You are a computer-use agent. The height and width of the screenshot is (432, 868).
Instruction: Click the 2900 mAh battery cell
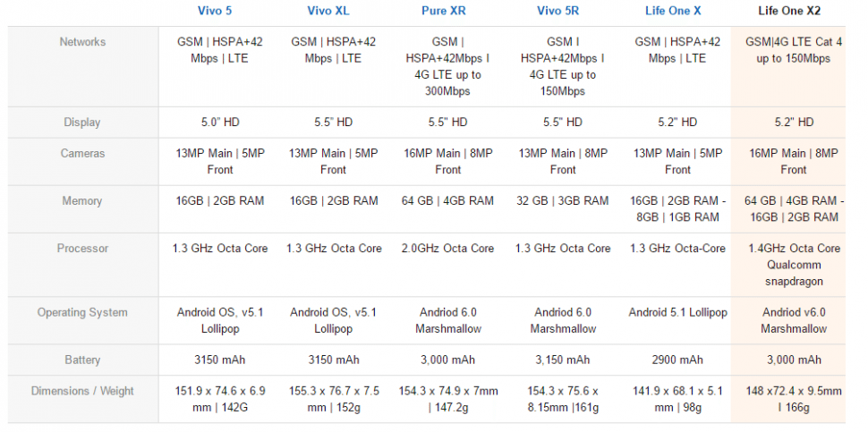tap(677, 360)
